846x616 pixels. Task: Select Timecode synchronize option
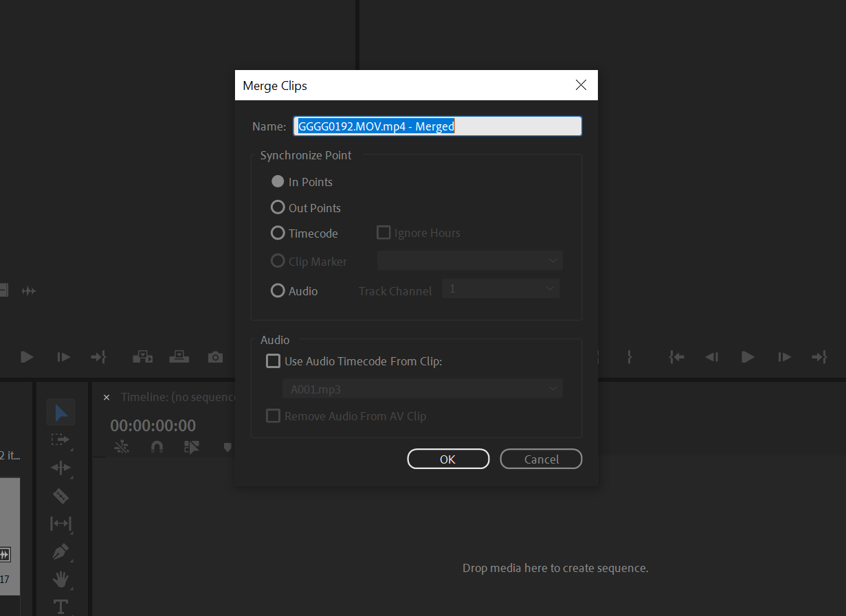click(278, 233)
